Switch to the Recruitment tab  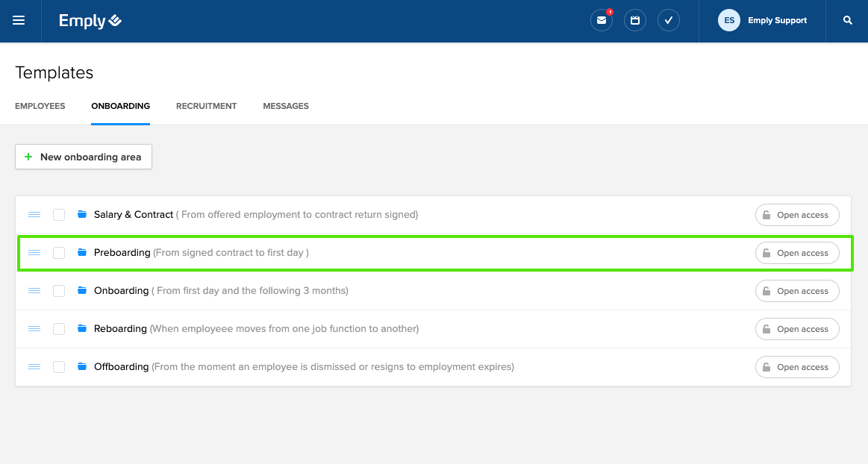click(x=206, y=106)
